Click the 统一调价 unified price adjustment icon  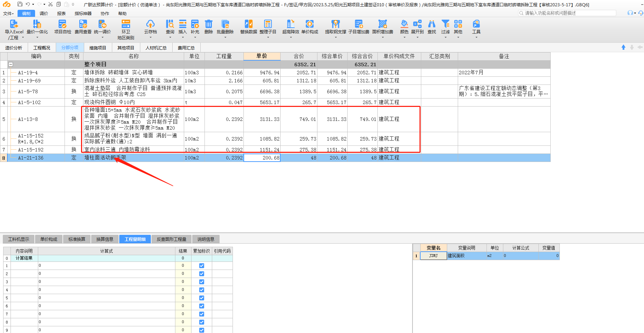pyautogui.click(x=102, y=24)
